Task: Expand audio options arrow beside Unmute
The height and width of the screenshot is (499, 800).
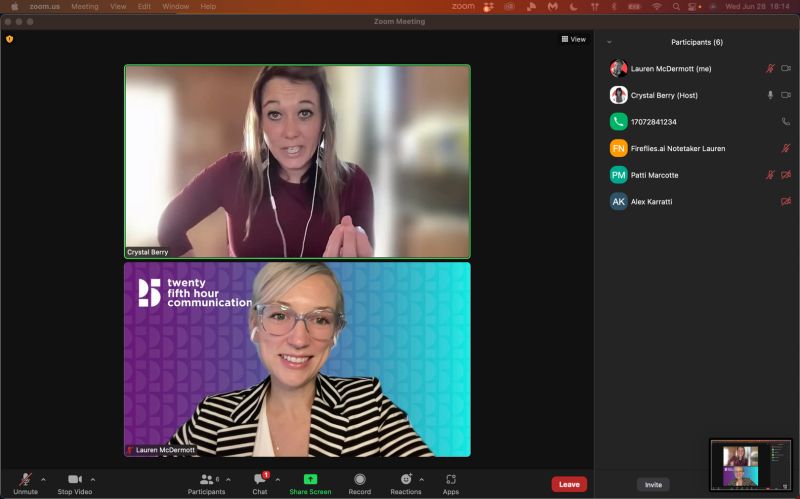Action: click(43, 480)
